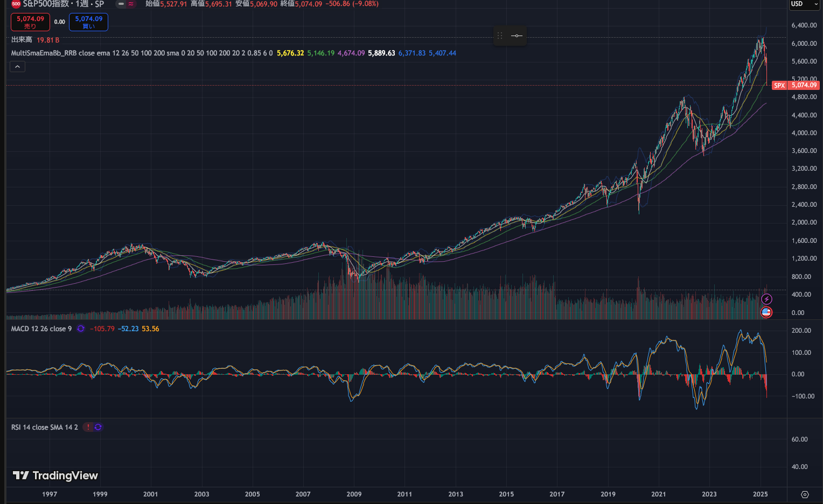This screenshot has height=504, width=823.
Task: Click the US flag economic event marker
Action: pos(766,312)
